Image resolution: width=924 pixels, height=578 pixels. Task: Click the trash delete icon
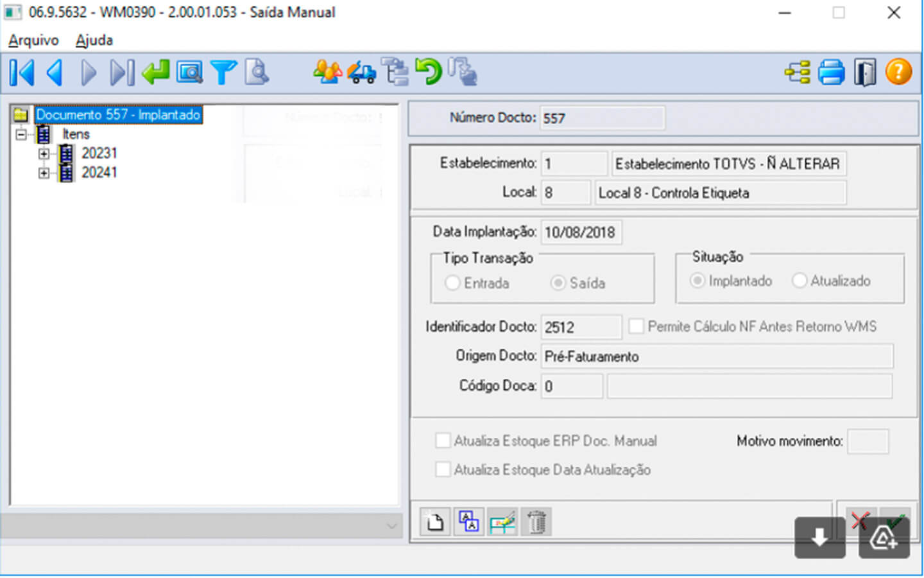point(536,522)
